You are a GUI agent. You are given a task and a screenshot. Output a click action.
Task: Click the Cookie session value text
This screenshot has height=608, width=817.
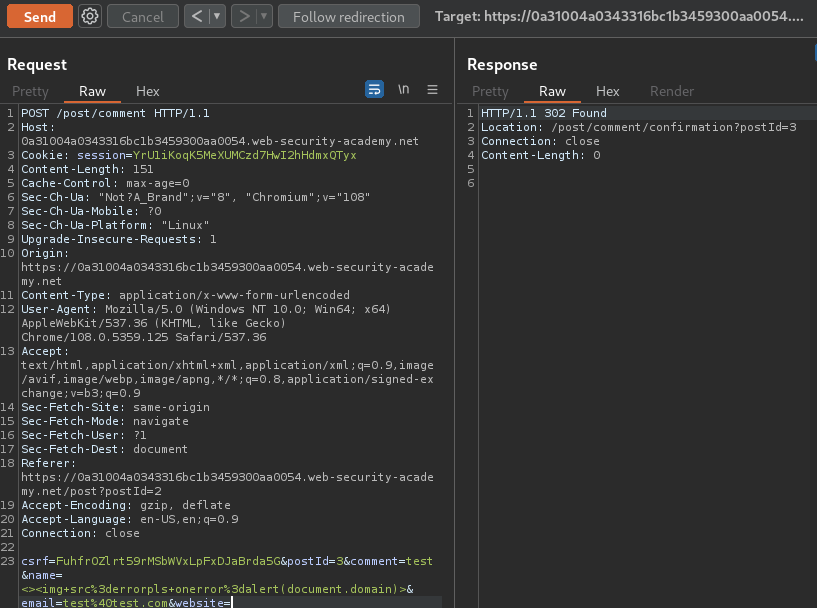244,155
